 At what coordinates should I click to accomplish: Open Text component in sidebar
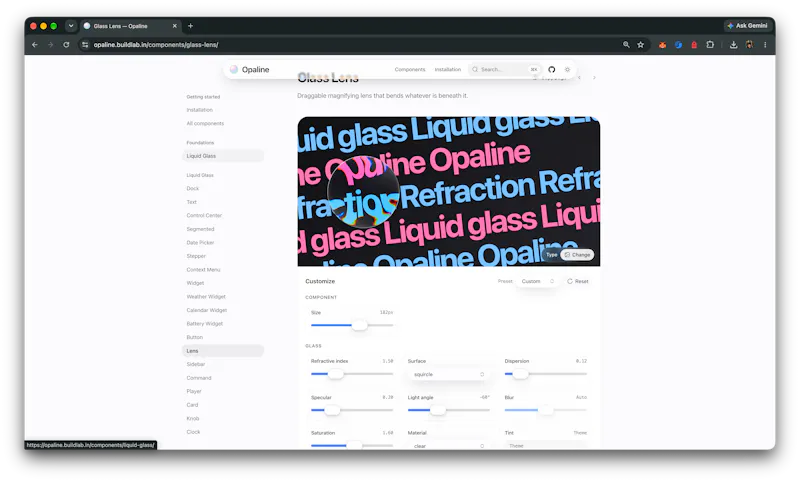click(x=191, y=202)
